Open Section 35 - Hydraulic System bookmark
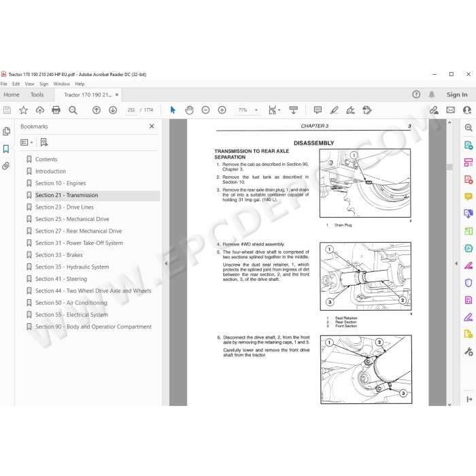This screenshot has height=476, width=476. click(72, 267)
